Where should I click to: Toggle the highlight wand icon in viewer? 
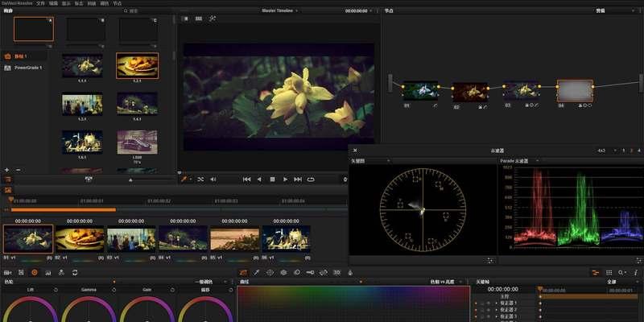213,19
